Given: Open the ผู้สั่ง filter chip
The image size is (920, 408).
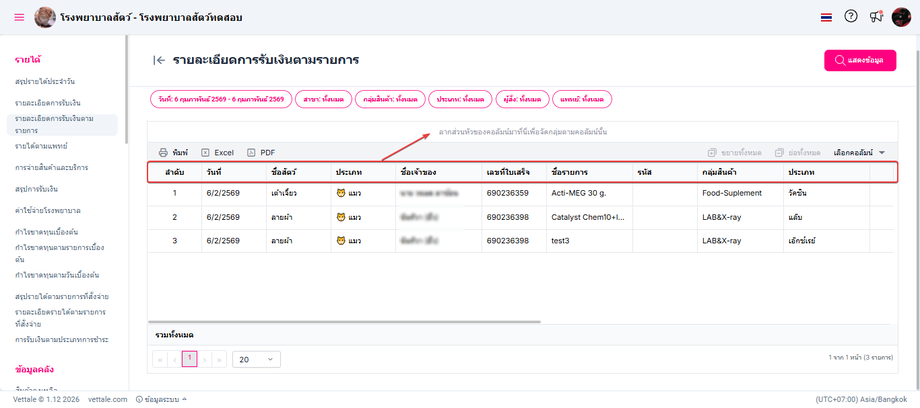Looking at the screenshot, I should [x=522, y=100].
